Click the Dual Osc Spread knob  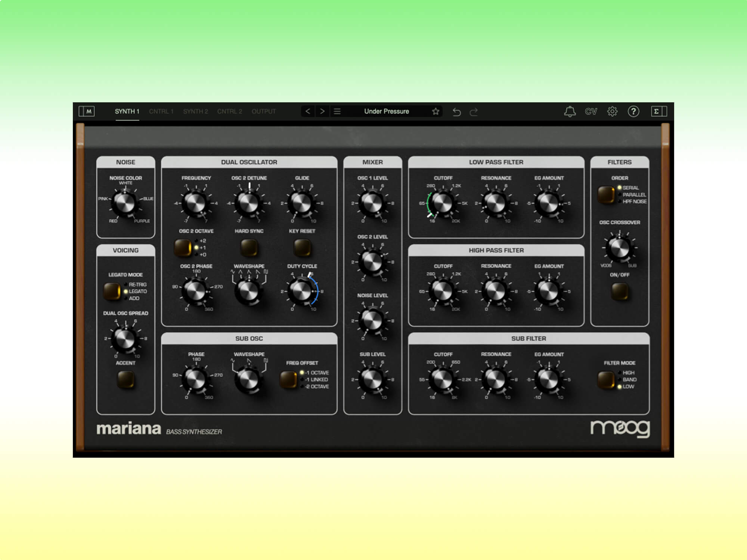pos(125,339)
